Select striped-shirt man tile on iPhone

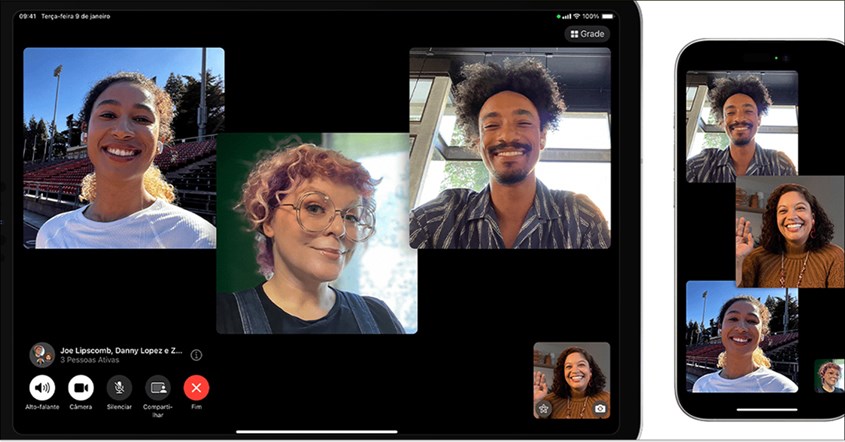(742, 126)
